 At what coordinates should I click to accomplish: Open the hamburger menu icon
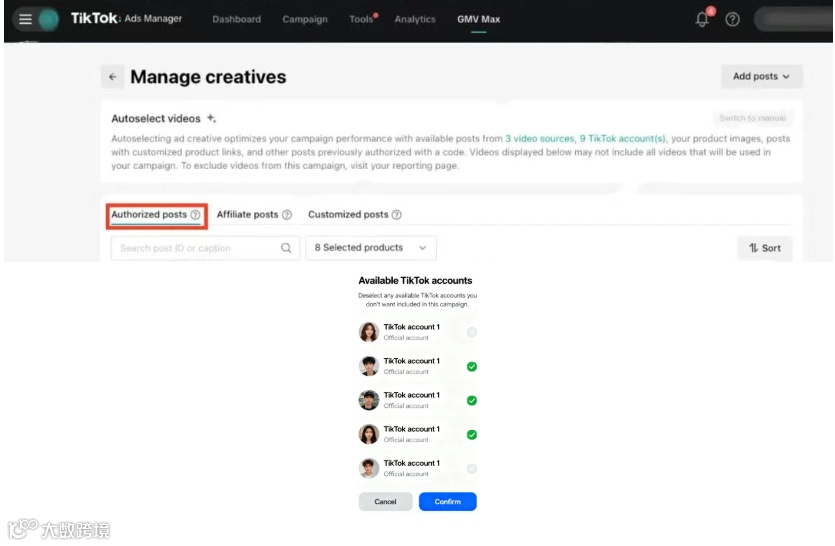pos(25,19)
